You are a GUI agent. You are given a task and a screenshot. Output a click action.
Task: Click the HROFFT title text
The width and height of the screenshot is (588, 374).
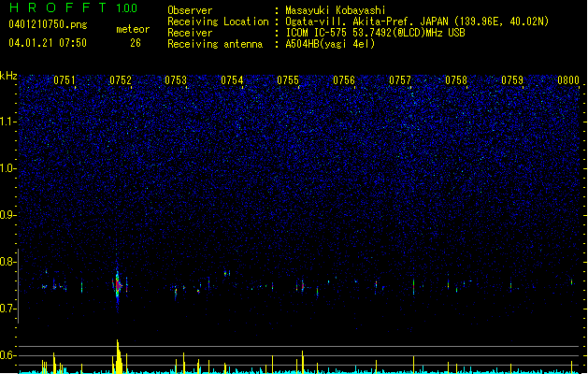[x=58, y=7]
